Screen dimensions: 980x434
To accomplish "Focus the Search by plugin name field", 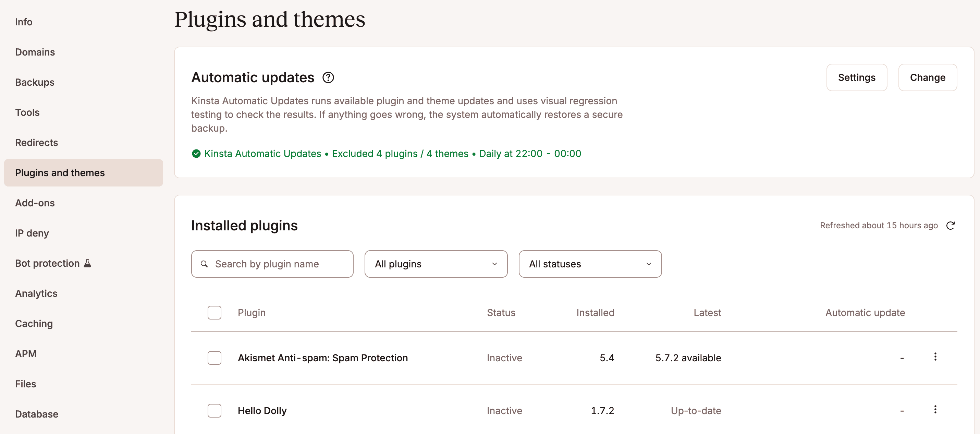I will (x=272, y=264).
